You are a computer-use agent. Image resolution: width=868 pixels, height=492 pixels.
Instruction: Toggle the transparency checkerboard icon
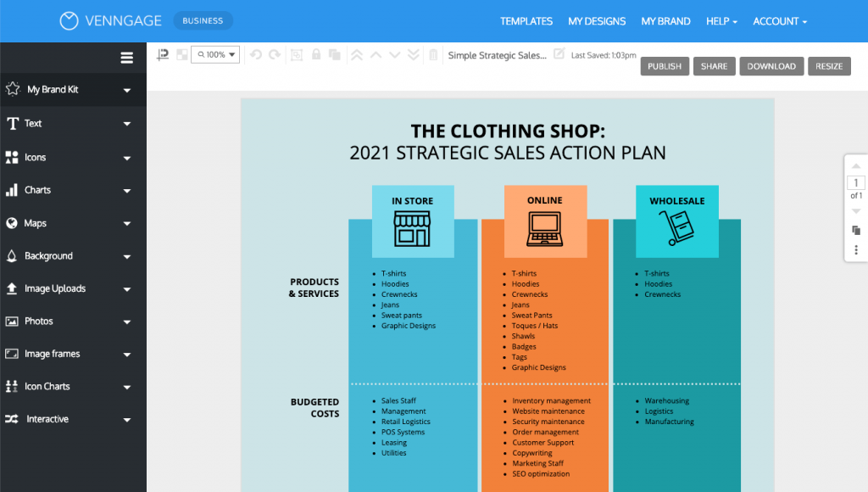point(181,53)
